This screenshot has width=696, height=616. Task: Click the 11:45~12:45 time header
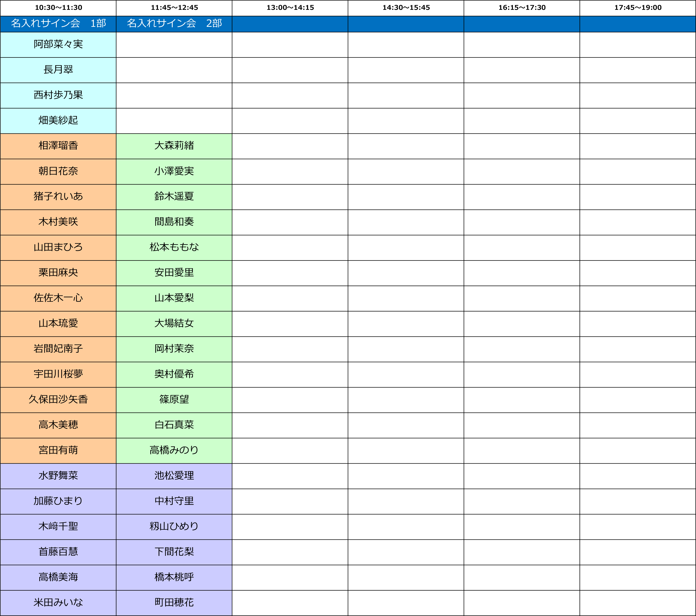click(x=174, y=8)
